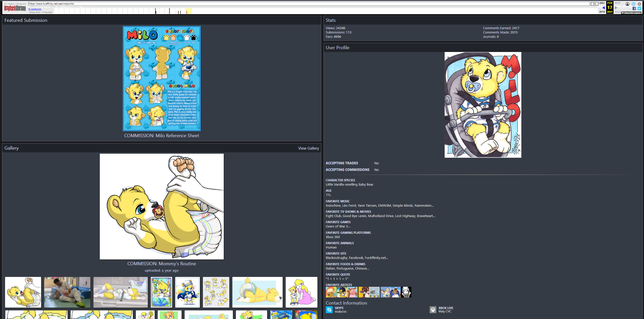Screen dimensions: 644x319
Task: Select thumbnail of bear in blue cape
Action: (188, 292)
